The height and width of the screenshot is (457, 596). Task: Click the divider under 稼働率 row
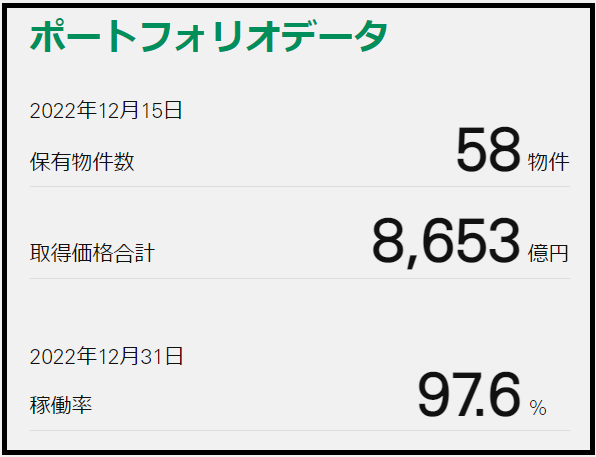[x=300, y=430]
